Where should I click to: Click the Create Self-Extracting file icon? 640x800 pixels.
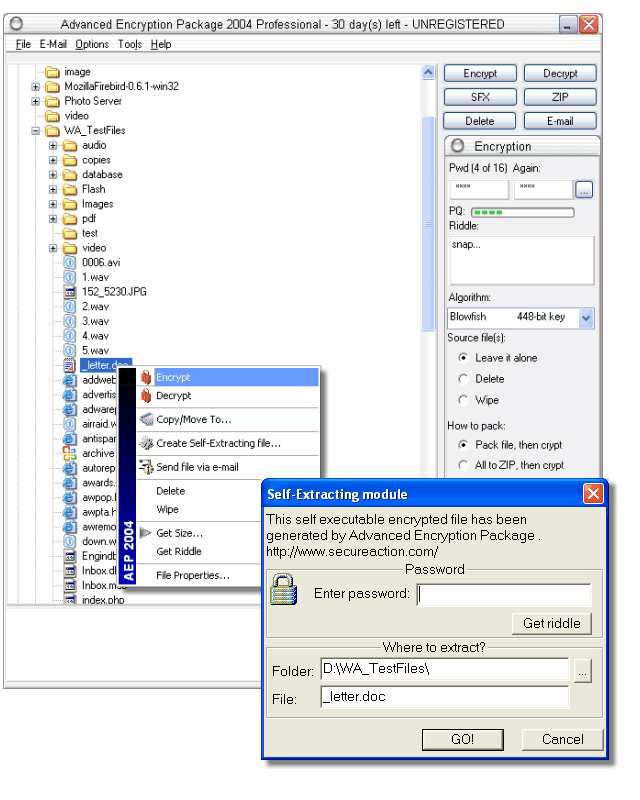point(146,443)
